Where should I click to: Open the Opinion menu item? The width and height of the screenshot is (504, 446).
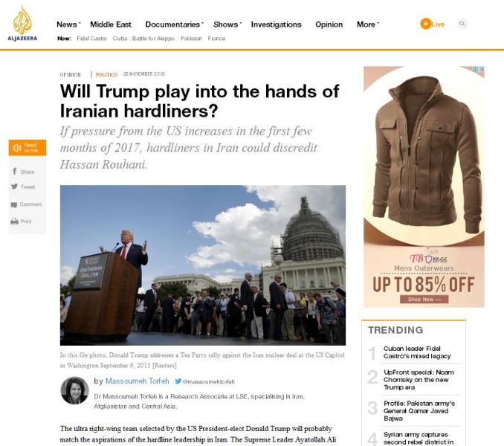pyautogui.click(x=329, y=25)
